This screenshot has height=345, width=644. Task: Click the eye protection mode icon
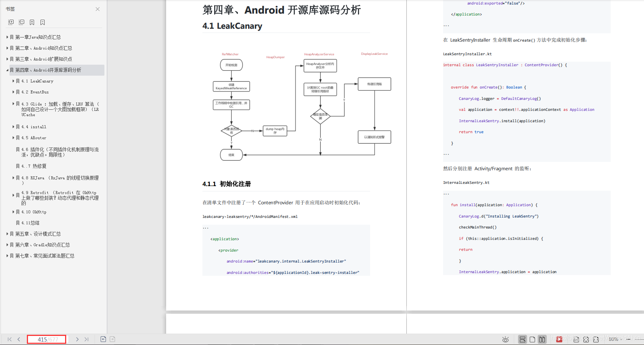coord(505,339)
